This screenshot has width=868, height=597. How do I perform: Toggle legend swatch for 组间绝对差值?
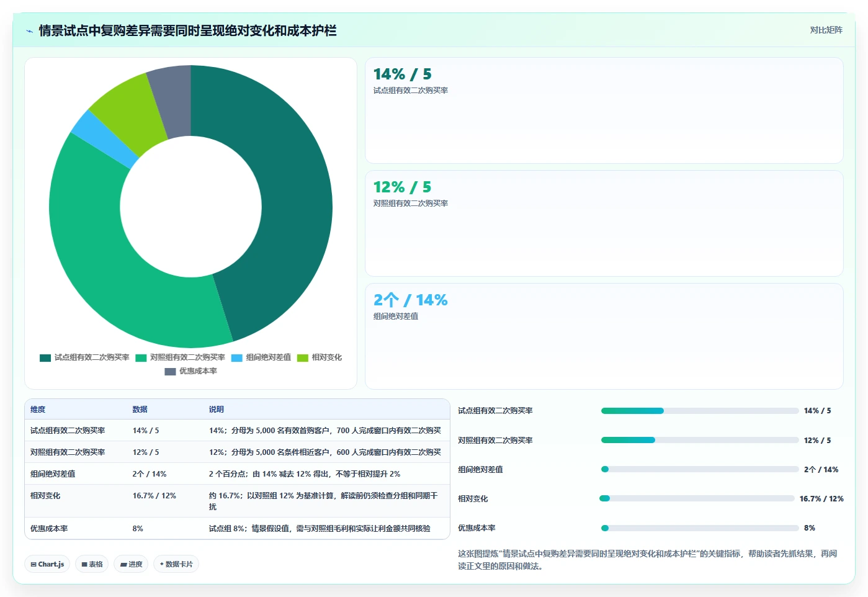point(236,357)
